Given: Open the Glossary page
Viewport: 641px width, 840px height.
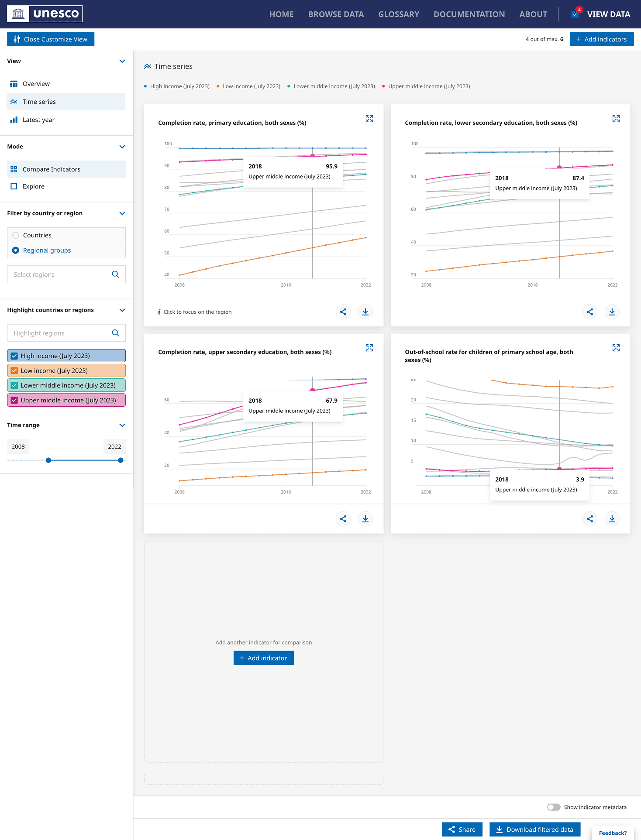Looking at the screenshot, I should click(398, 14).
